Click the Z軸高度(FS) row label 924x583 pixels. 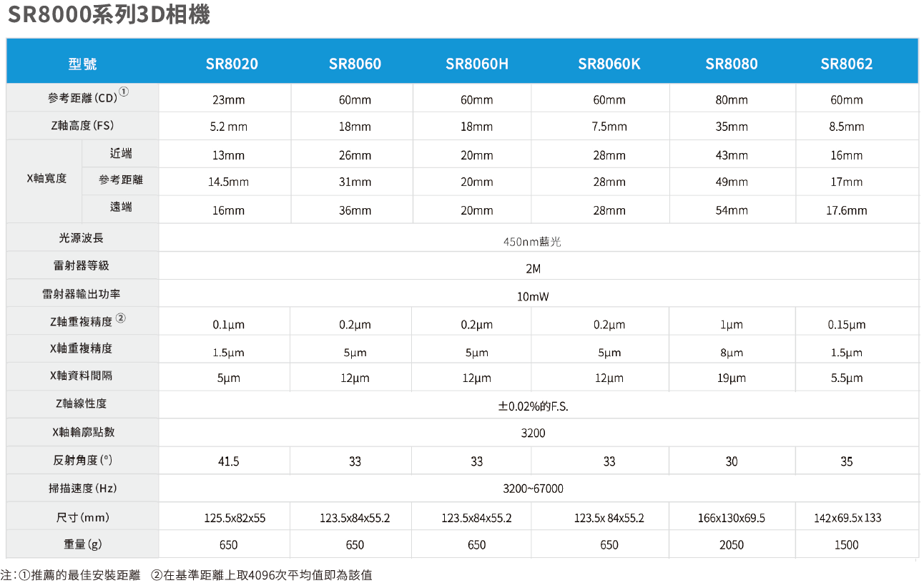point(83,126)
